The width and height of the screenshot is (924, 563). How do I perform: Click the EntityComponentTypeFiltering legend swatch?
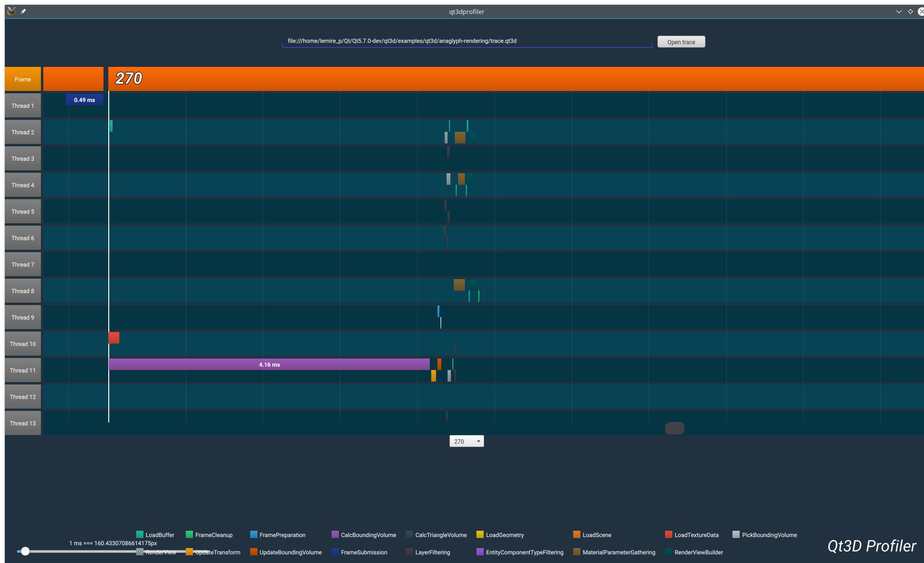[x=480, y=551]
